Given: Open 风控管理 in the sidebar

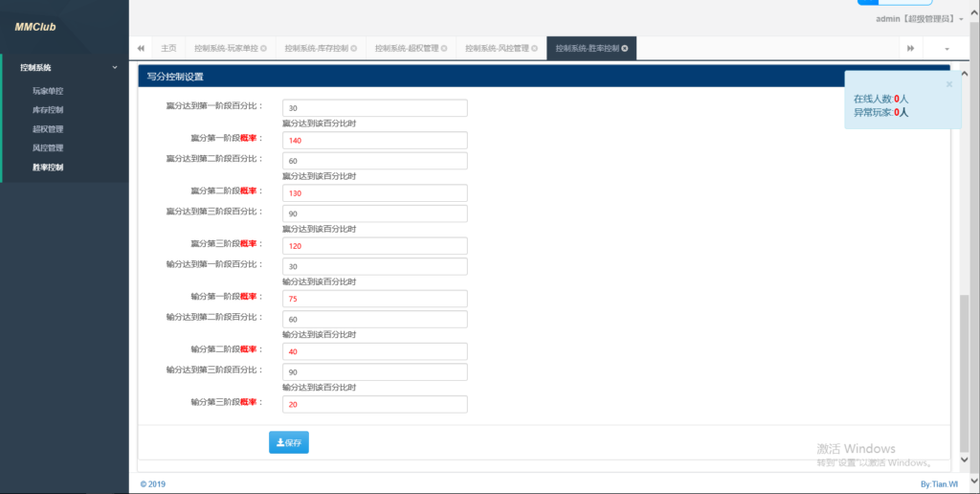Looking at the screenshot, I should click(x=48, y=148).
